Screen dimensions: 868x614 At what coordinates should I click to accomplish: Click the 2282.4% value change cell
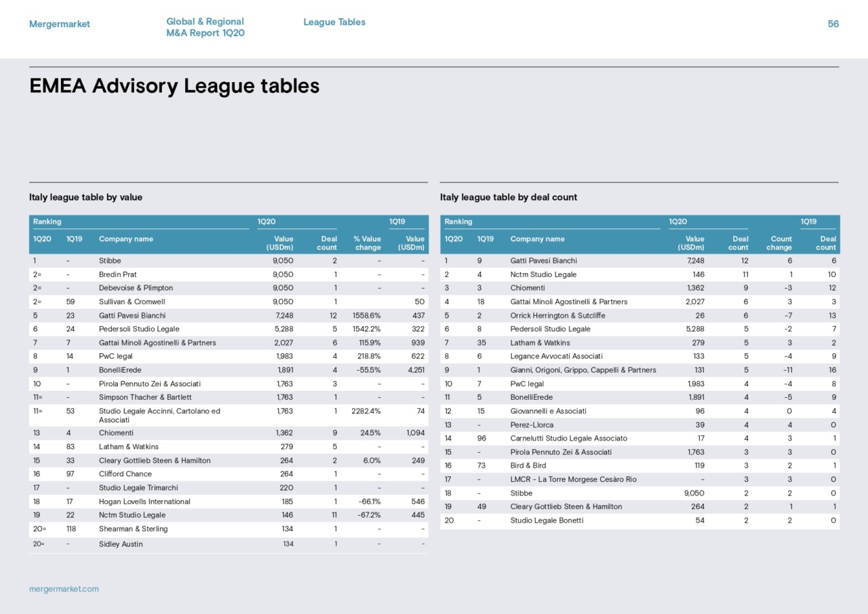(367, 411)
